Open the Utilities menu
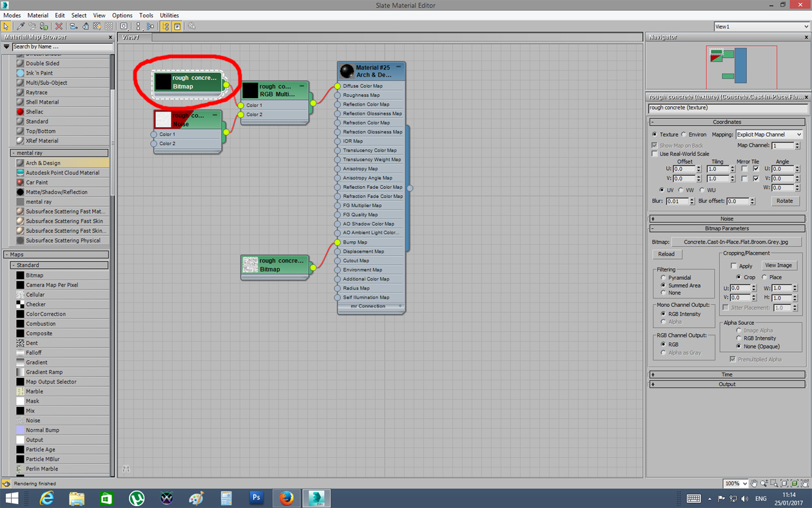 point(169,15)
